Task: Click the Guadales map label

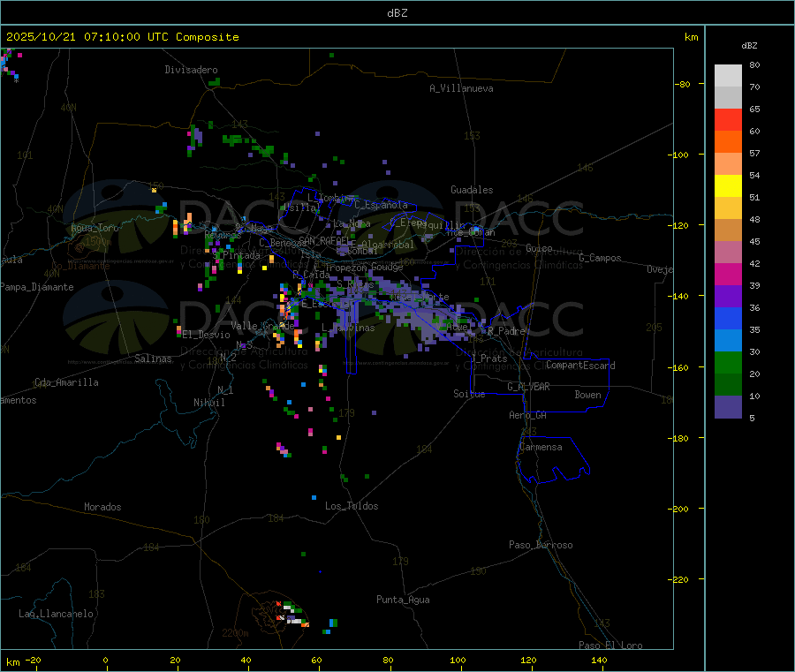Action: click(x=472, y=190)
